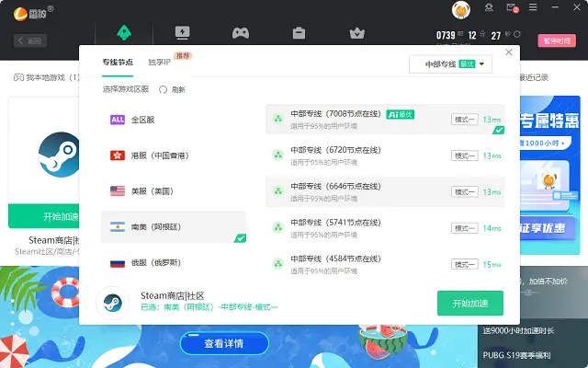Select node with 6720节点在线
This screenshot has height=368, width=588.
[x=385, y=155]
